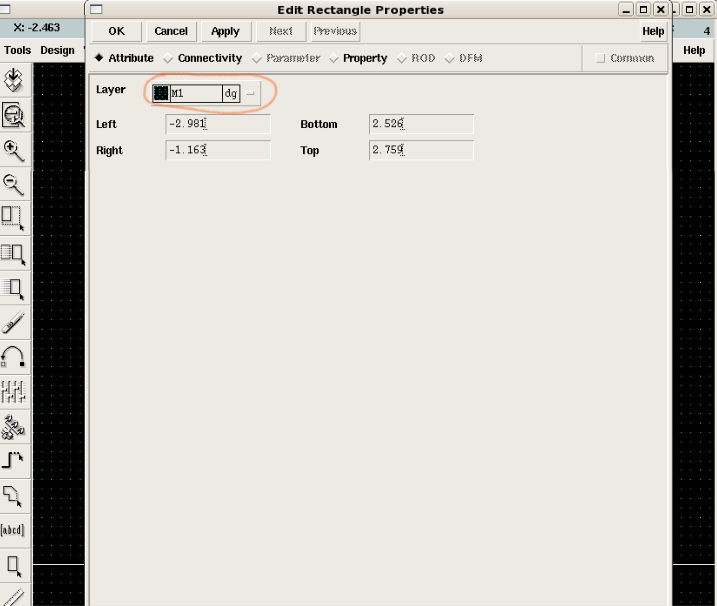Select the Polygon tool icon
Viewport: 717px width, 606px height.
pos(14,496)
